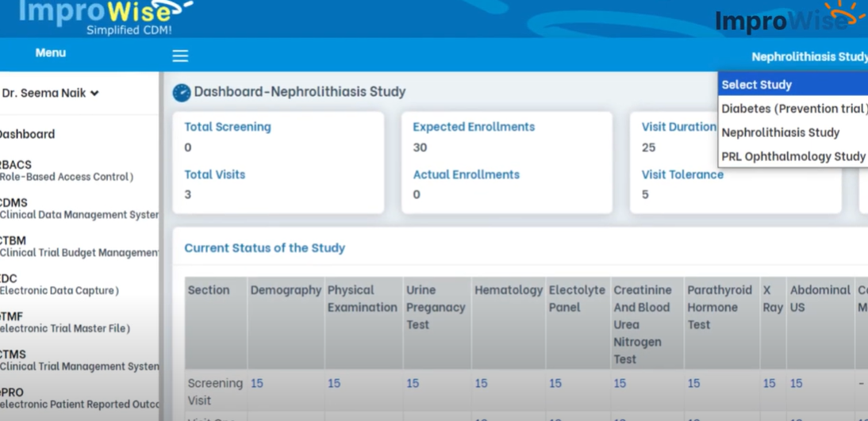The height and width of the screenshot is (421, 868).
Task: Toggle the hamburger menu icon
Action: 180,55
